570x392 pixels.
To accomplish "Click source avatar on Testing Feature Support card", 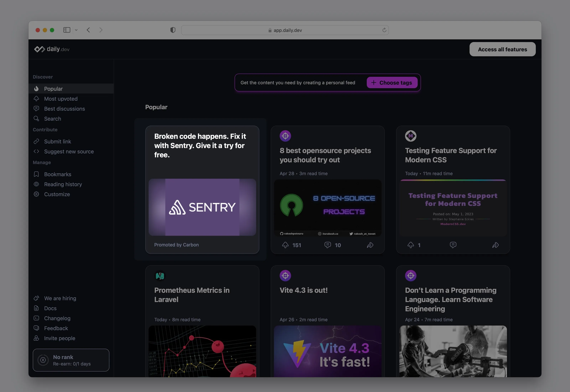I will (411, 136).
